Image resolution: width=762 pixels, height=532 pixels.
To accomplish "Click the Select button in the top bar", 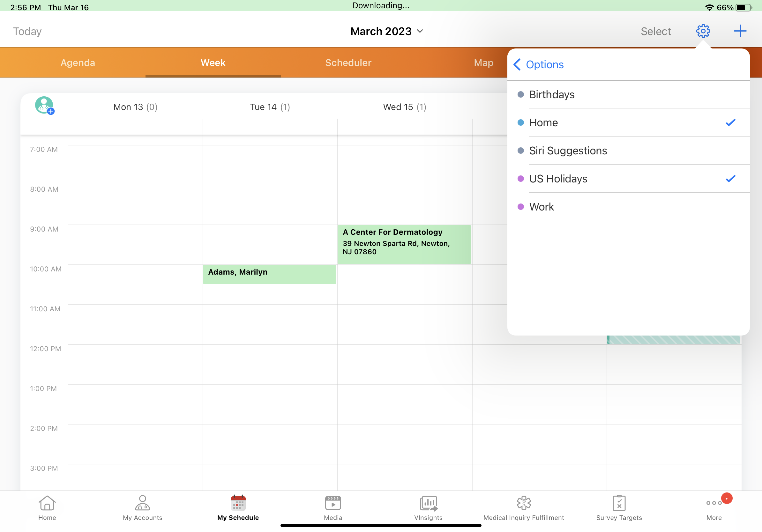I will coord(655,31).
